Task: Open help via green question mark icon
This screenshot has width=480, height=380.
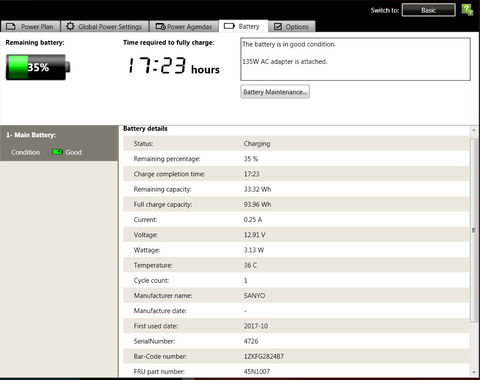Action: pyautogui.click(x=467, y=10)
